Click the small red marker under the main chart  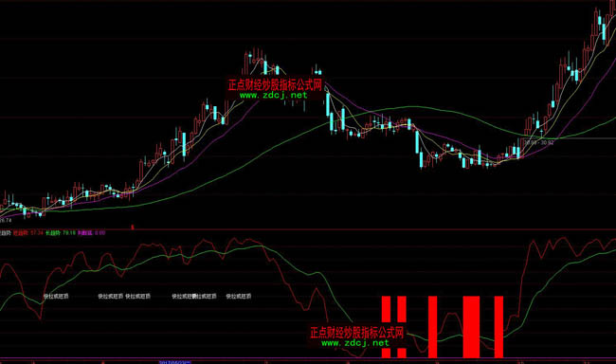133,227
